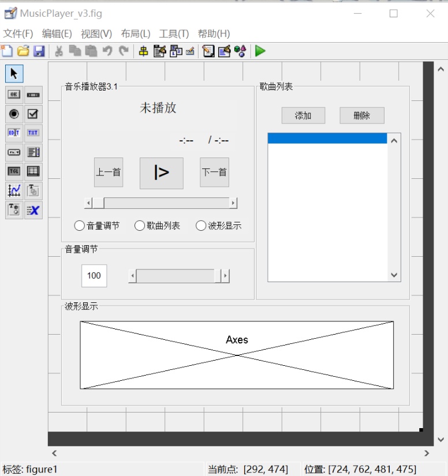Open the 视图(V) menu
The height and width of the screenshot is (476, 448).
pos(96,33)
